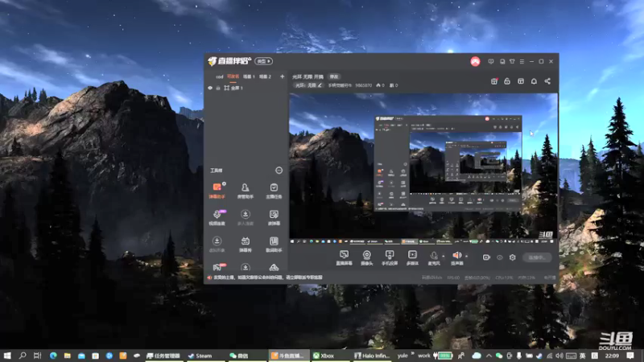
Task: Add a 多媒体 media source
Action: click(412, 257)
